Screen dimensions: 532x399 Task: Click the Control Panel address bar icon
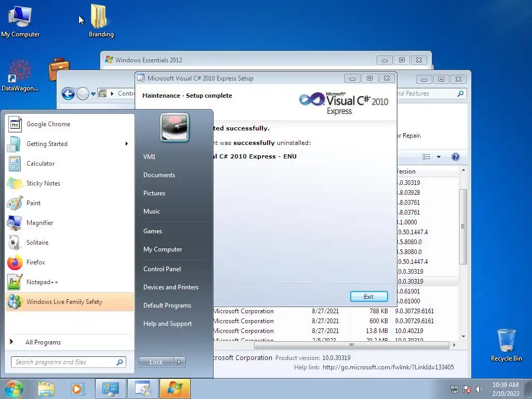(x=103, y=94)
